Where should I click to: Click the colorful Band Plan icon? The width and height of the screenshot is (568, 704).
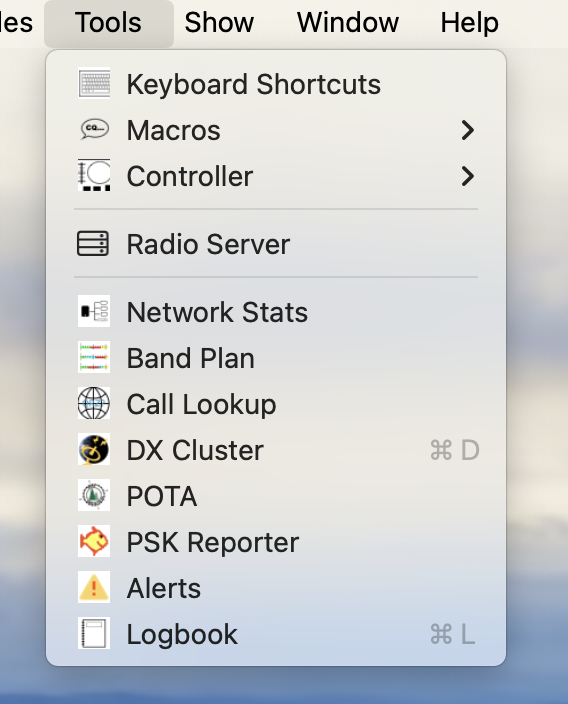coord(94,358)
